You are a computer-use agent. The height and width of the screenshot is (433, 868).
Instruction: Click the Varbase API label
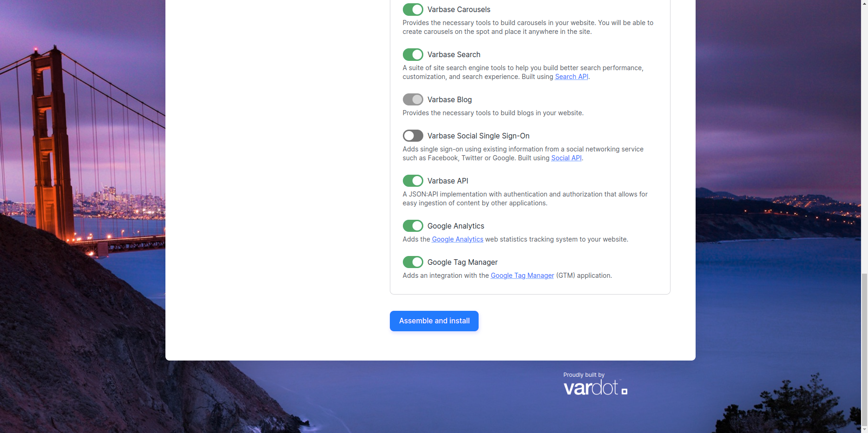[x=447, y=181]
